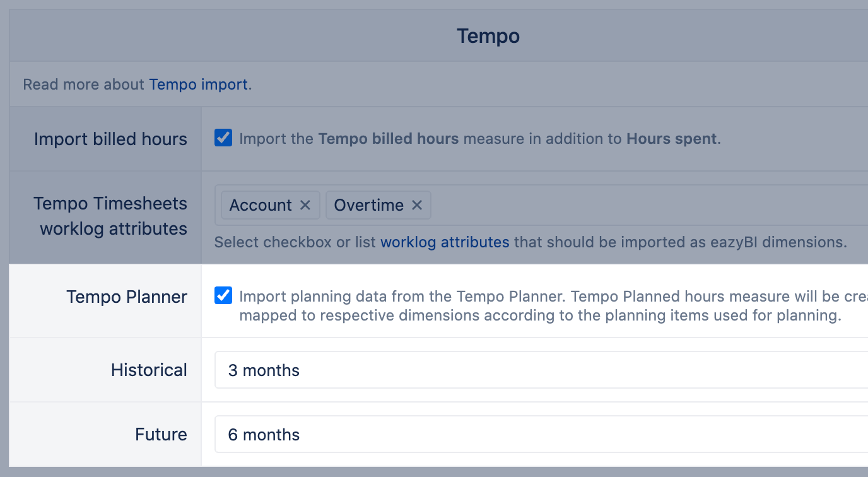
Task: Click inside the worklog attributes field
Action: click(x=631, y=205)
